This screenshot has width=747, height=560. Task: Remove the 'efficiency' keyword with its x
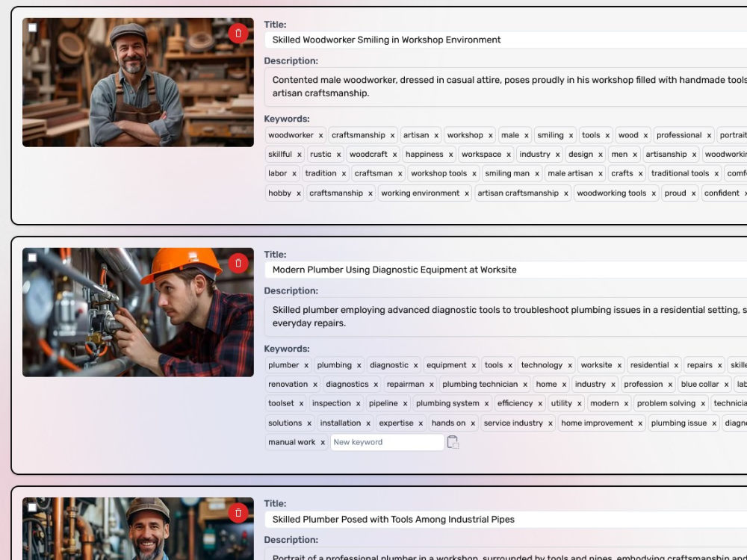coord(540,404)
